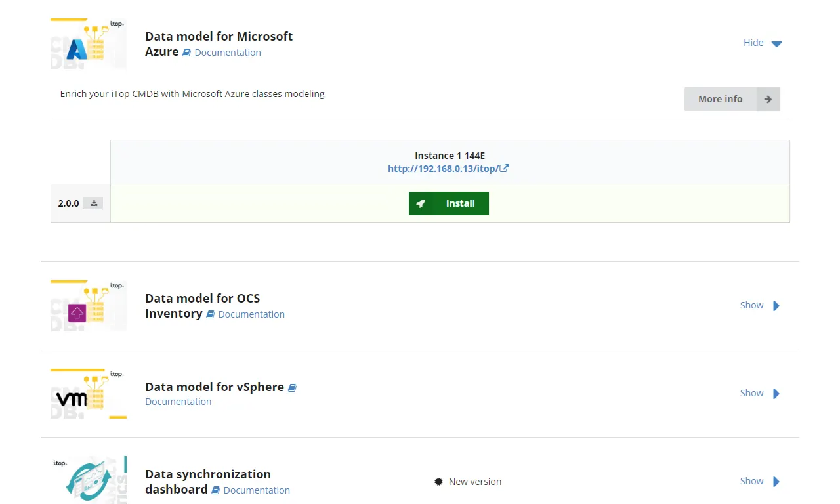
Task: Install Azure data model on Instance 1
Action: pos(449,203)
